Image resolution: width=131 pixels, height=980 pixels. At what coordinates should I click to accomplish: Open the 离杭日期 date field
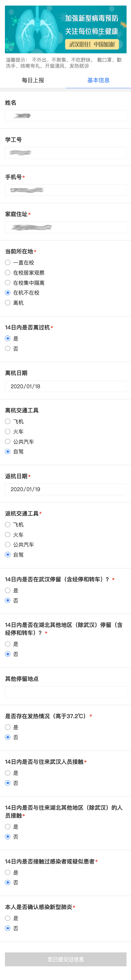tap(66, 386)
